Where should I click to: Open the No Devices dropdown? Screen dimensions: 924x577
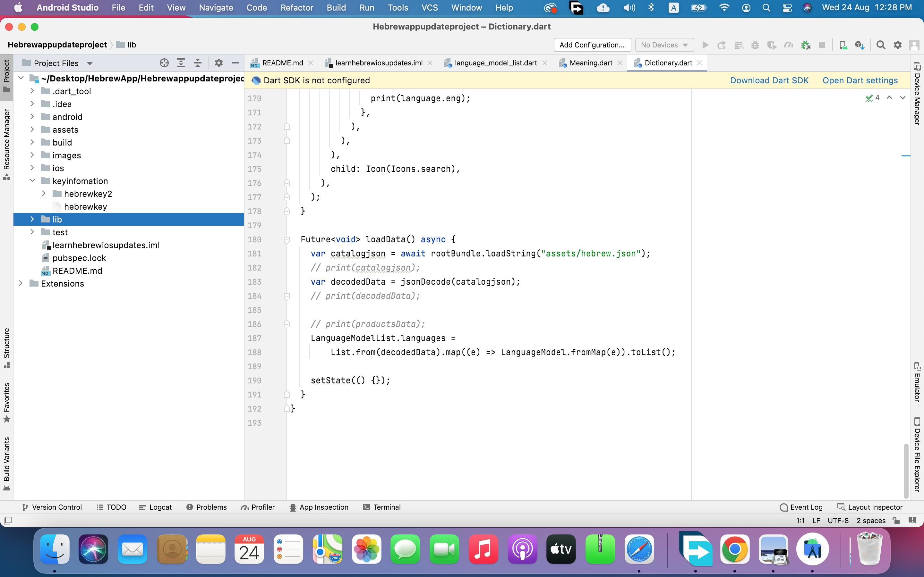pyautogui.click(x=664, y=45)
